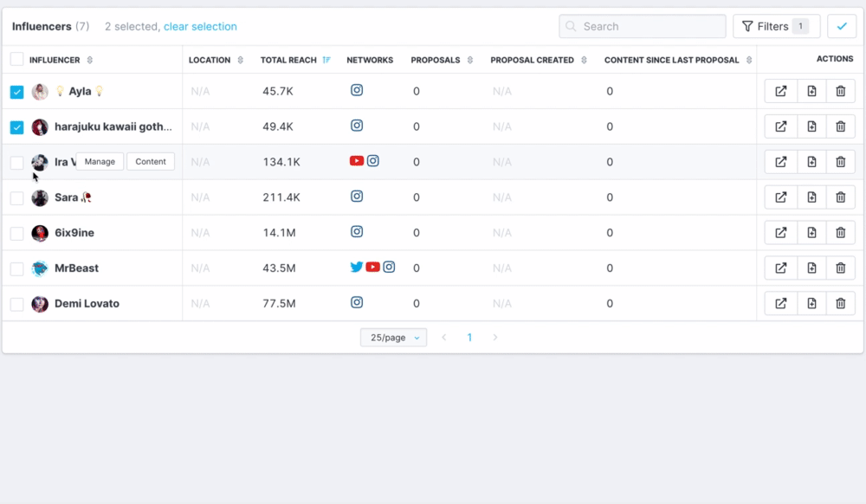Click Demi Lovato's avatar thumbnail
Image resolution: width=866 pixels, height=504 pixels.
tap(40, 304)
